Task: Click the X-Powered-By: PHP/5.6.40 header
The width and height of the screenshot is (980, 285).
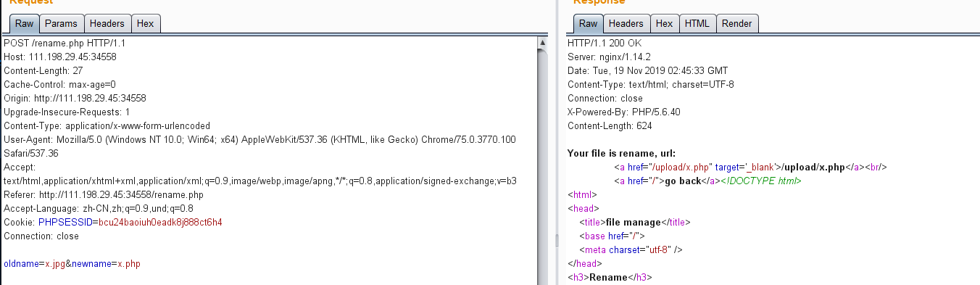Action: coord(624,112)
